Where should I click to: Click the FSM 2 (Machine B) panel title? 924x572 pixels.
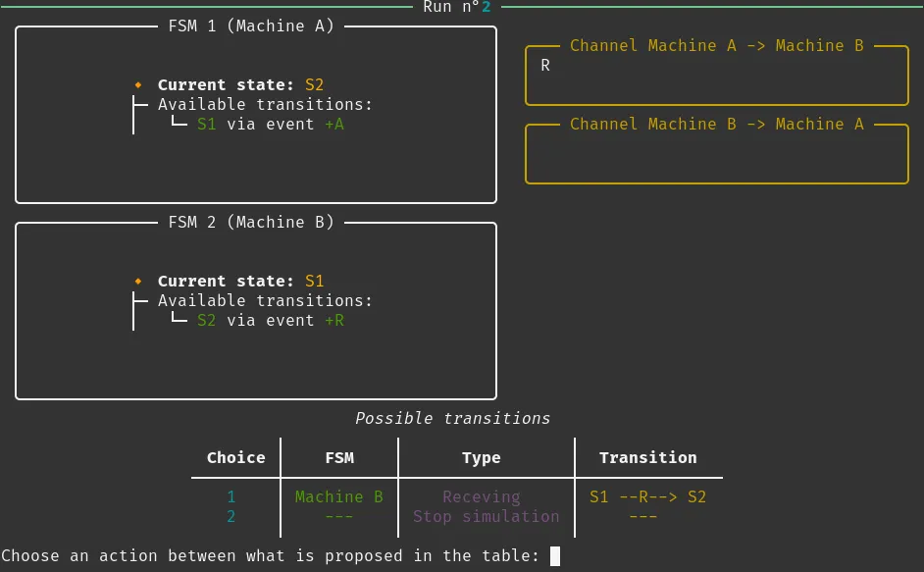(x=251, y=223)
